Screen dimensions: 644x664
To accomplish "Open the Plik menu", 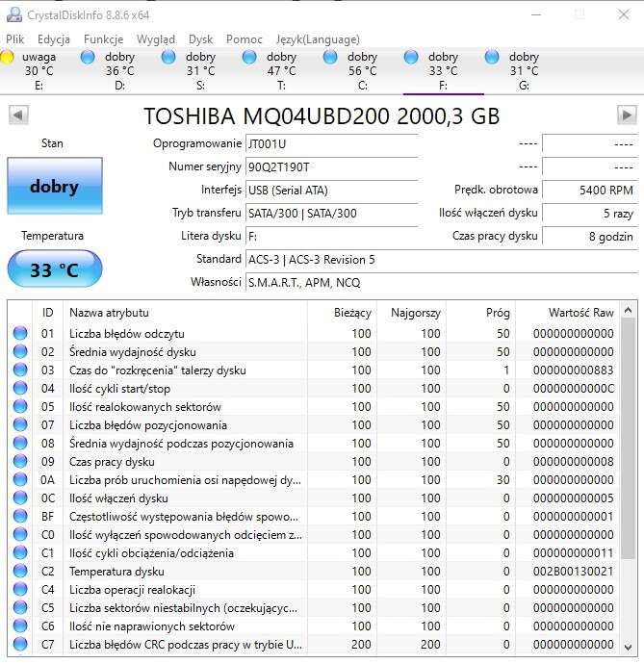I will click(x=15, y=39).
